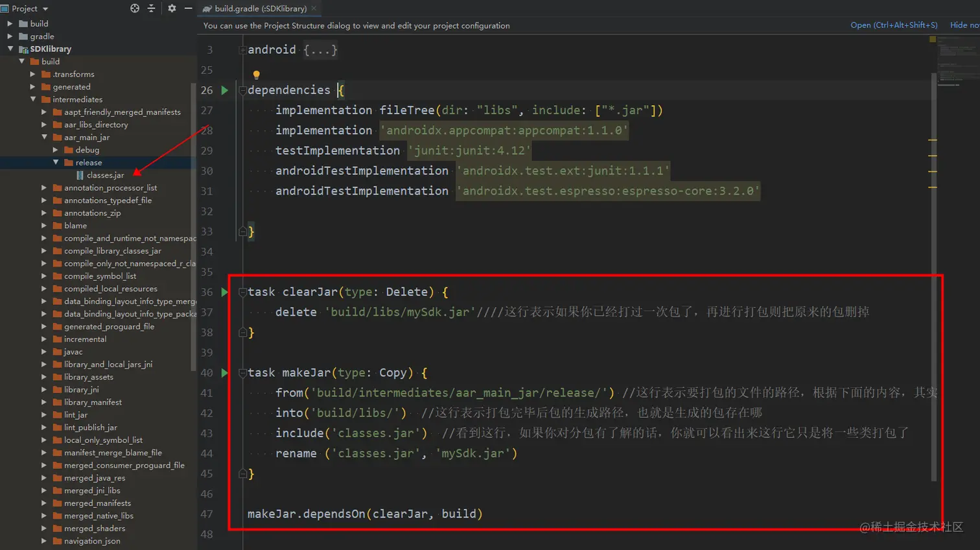Image resolution: width=980 pixels, height=550 pixels.
Task: Click the 'makeJar.dependsOn(clearJar, build)' line
Action: 365,514
